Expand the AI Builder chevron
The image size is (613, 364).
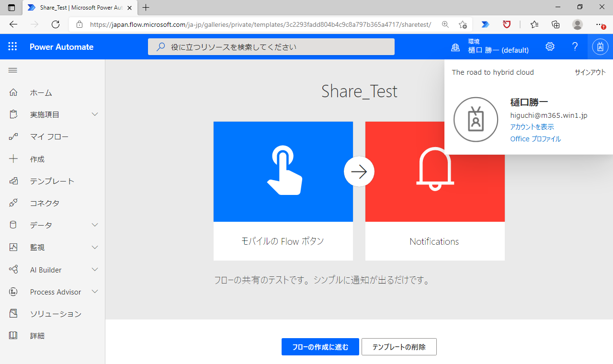[95, 270]
